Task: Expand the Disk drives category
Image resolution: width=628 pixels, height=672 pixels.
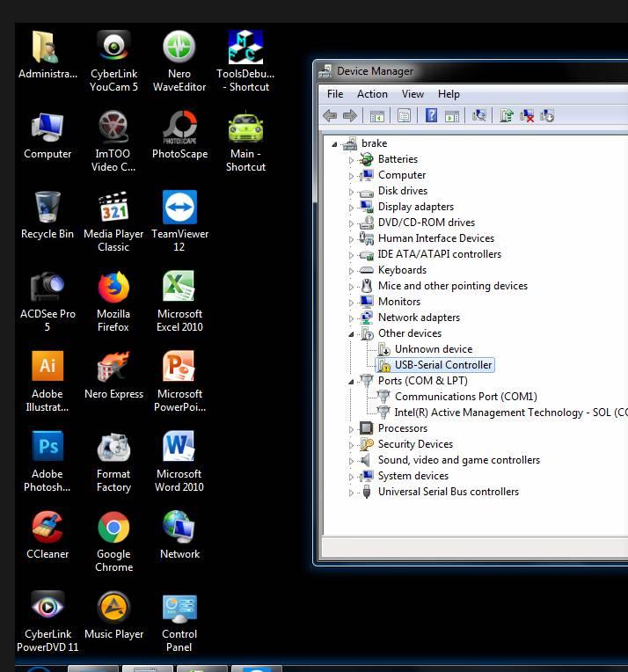Action: (x=351, y=192)
